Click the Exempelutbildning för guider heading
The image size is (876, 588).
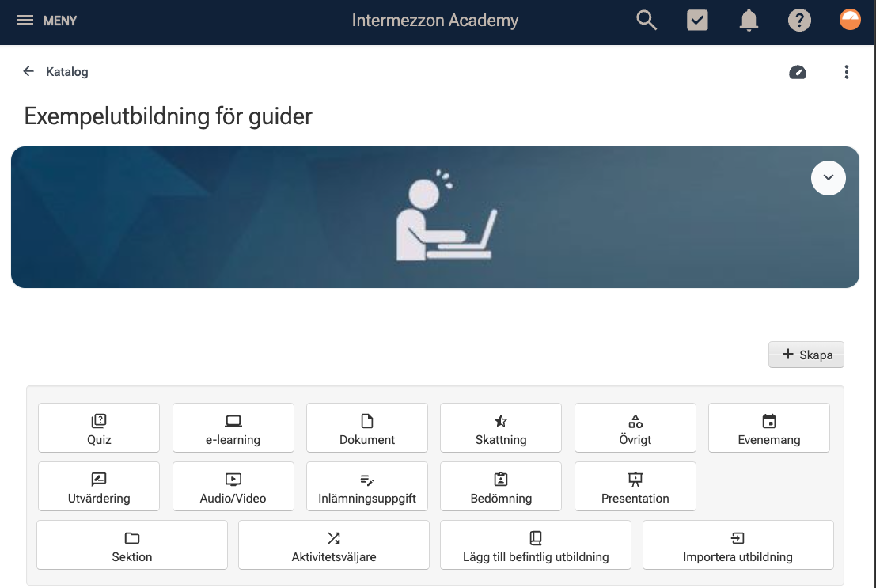(169, 116)
